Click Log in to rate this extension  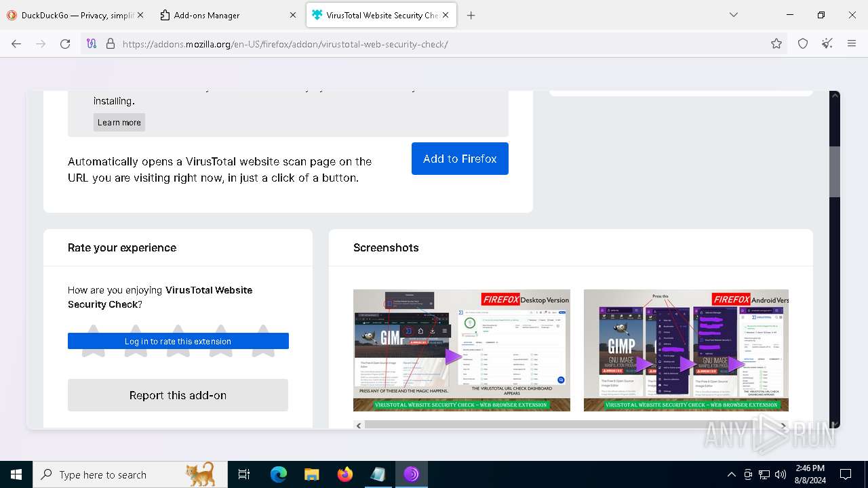click(178, 341)
